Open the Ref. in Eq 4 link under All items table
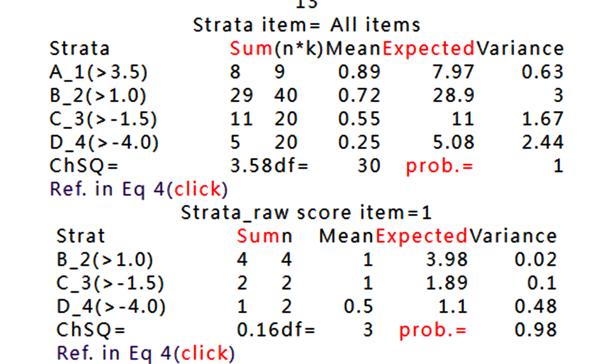Image resolution: width=613 pixels, height=364 pixels. (x=139, y=189)
